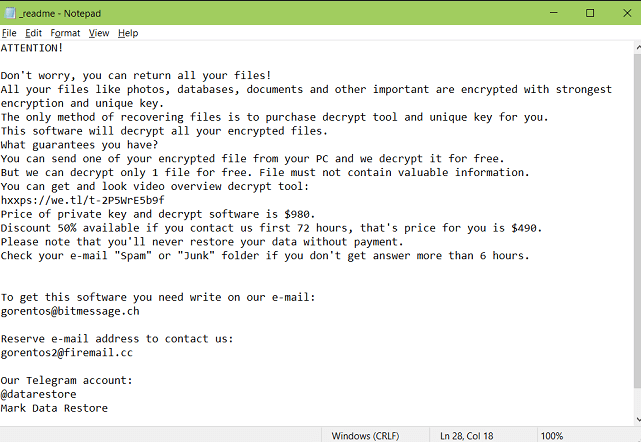Viewport: 641px width, 442px height.
Task: Click the 100% zoom status indicator
Action: (552, 435)
